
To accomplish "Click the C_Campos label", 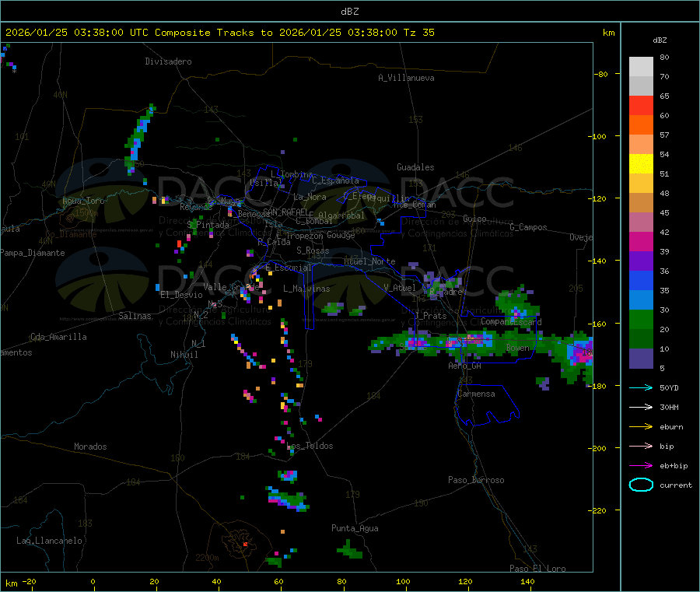I will click(x=528, y=227).
